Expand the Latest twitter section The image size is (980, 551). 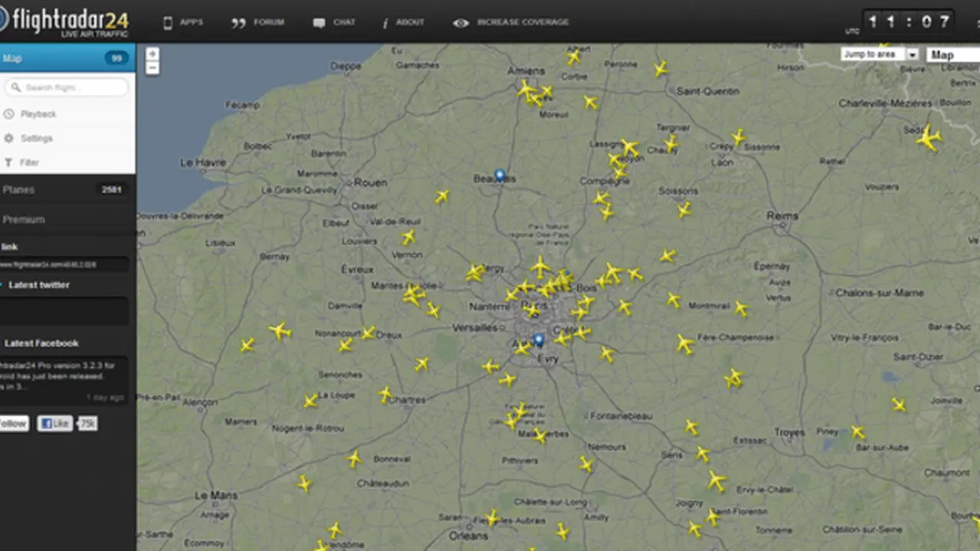(x=38, y=285)
